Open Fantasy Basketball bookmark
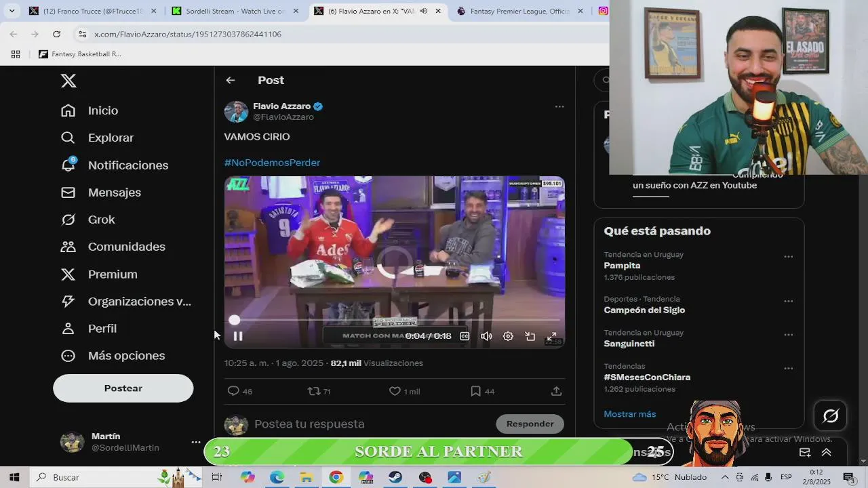Viewport: 868px width, 488px height. [80, 54]
